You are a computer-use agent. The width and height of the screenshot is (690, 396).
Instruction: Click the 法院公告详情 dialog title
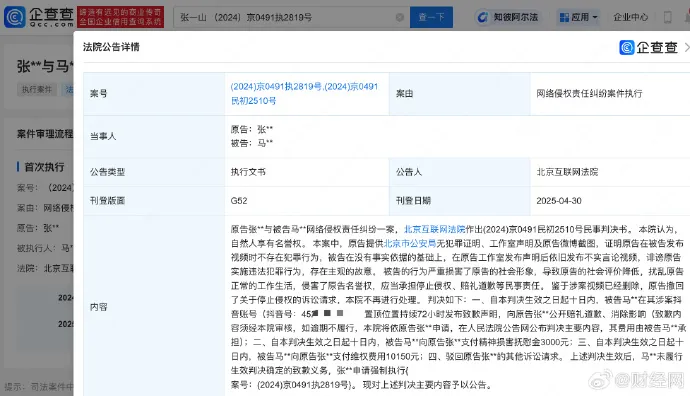[111, 47]
